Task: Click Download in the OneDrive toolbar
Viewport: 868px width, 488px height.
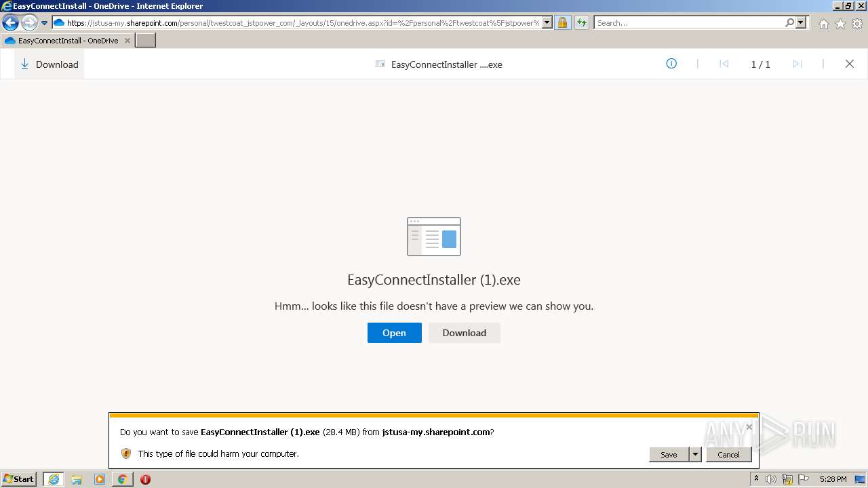Action: coord(49,64)
